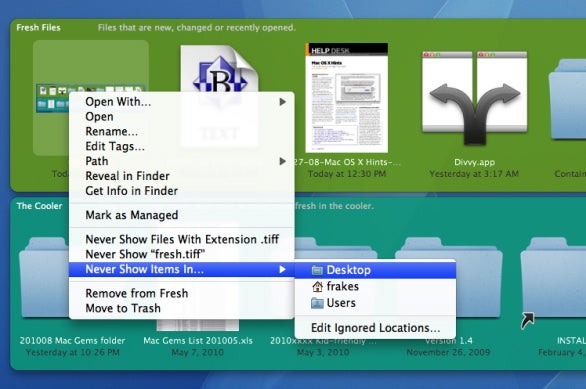Screen dimensions: 586x389
Task: Click the frakes home icon in submenu
Action: tap(317, 287)
